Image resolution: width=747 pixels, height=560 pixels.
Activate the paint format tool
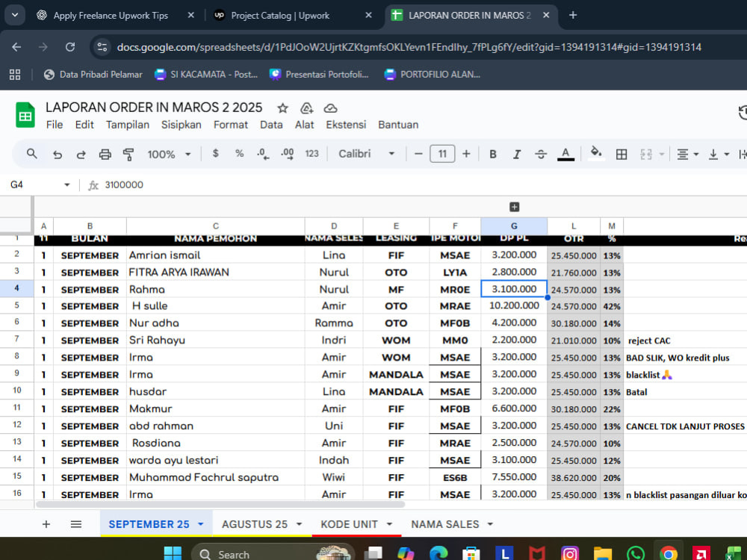coord(128,155)
